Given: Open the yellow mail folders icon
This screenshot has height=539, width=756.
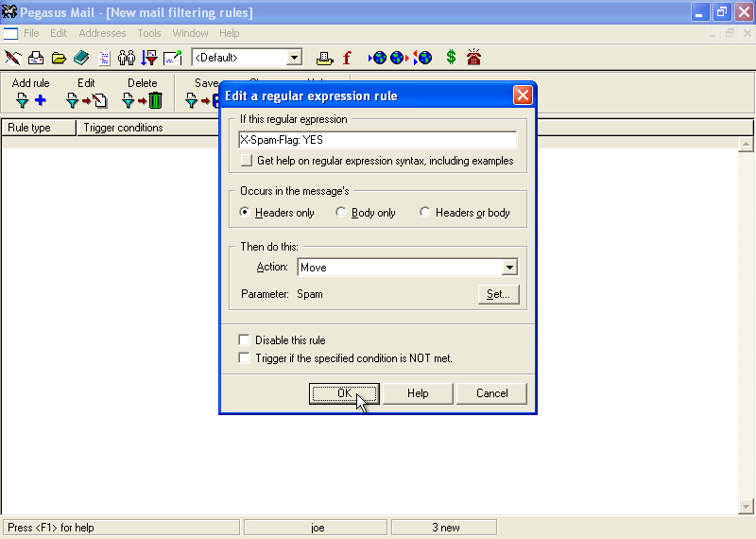Looking at the screenshot, I should 59,58.
